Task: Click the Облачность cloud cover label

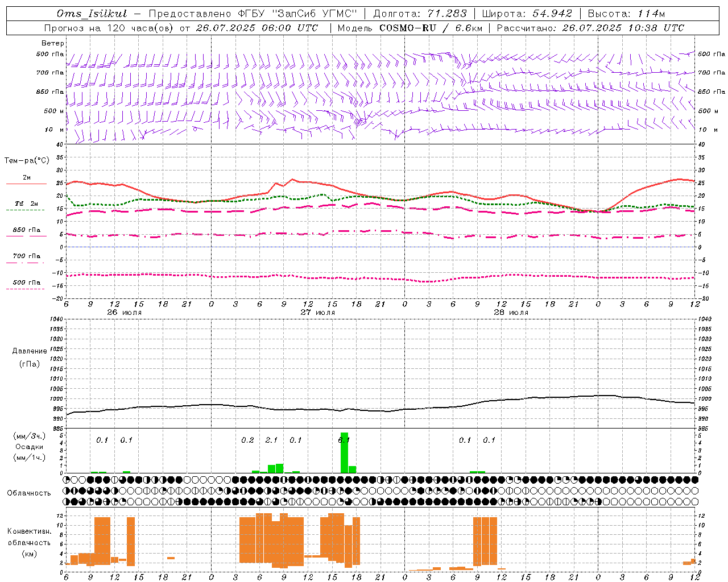Action: click(29, 493)
